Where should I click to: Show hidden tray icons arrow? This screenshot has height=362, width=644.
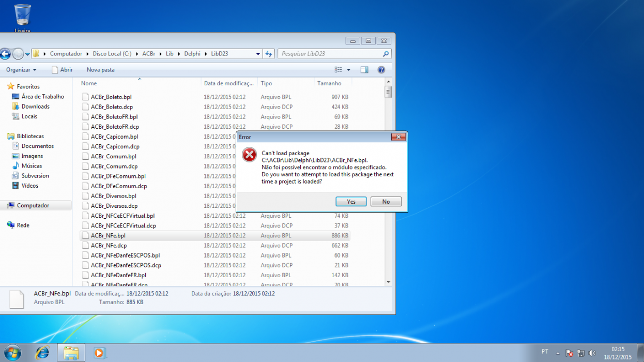click(558, 353)
